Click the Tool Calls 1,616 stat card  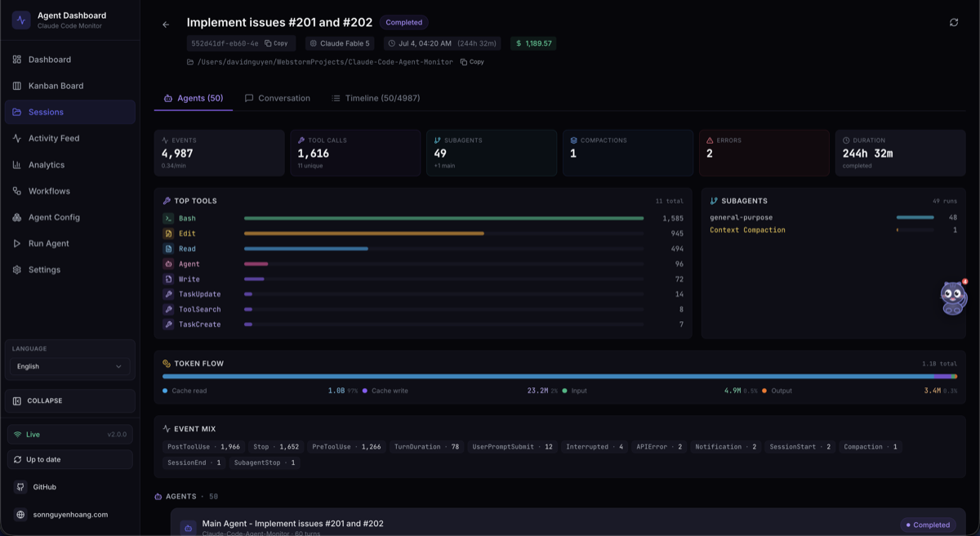[x=355, y=153]
